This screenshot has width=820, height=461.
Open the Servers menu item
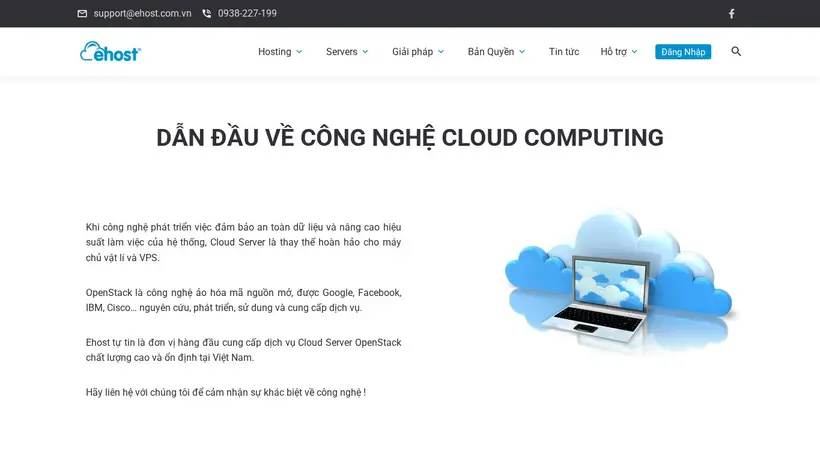[341, 52]
